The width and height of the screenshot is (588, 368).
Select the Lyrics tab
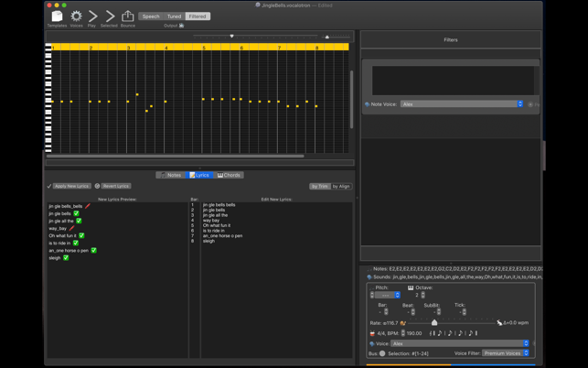[199, 175]
